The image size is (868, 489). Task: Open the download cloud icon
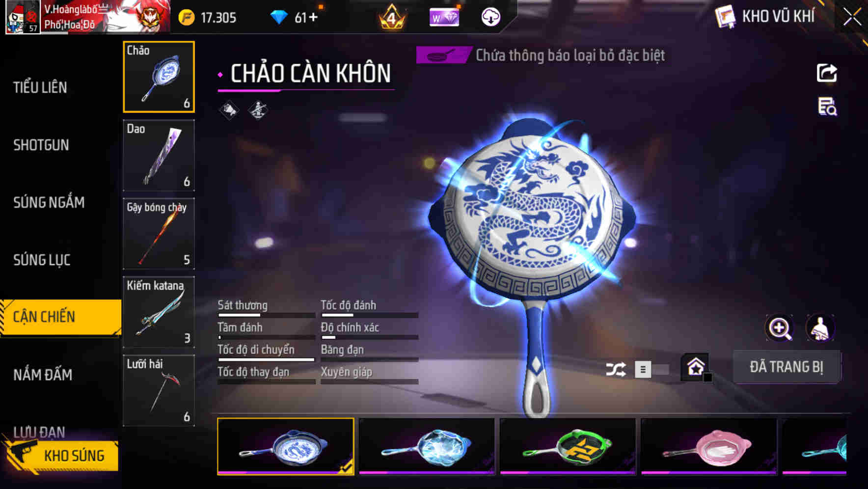[x=490, y=18]
